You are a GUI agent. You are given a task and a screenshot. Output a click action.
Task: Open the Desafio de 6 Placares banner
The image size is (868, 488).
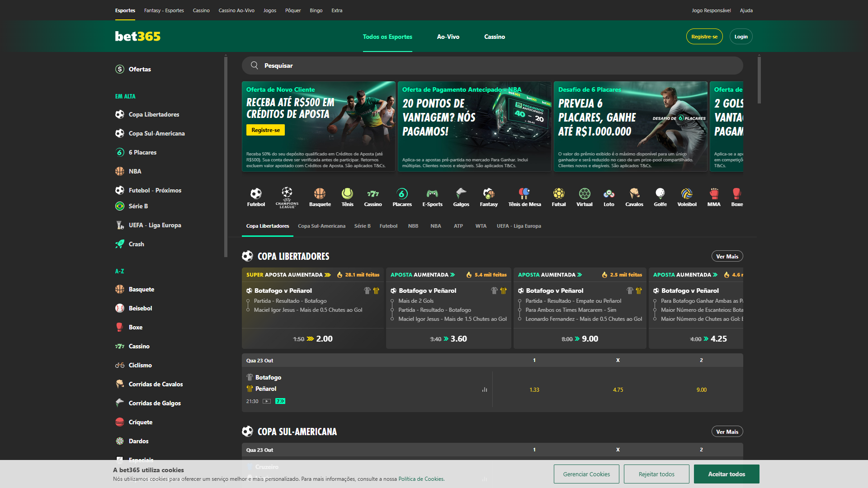click(x=630, y=127)
